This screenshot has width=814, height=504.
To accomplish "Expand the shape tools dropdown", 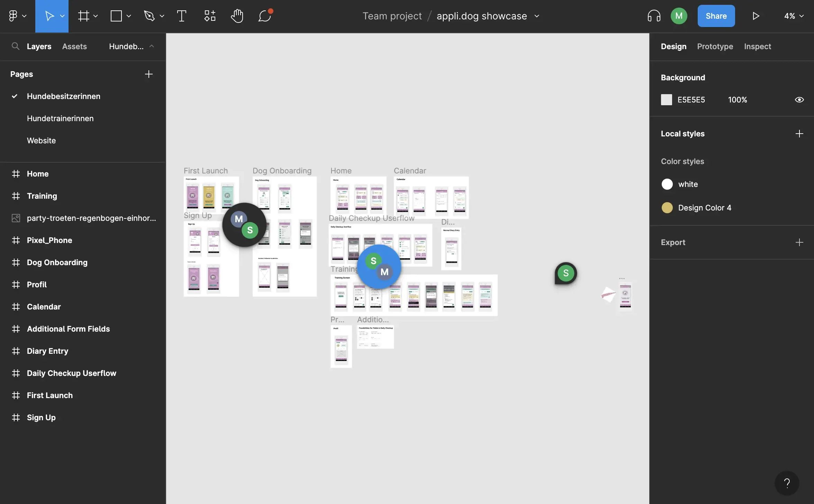I will click(129, 16).
